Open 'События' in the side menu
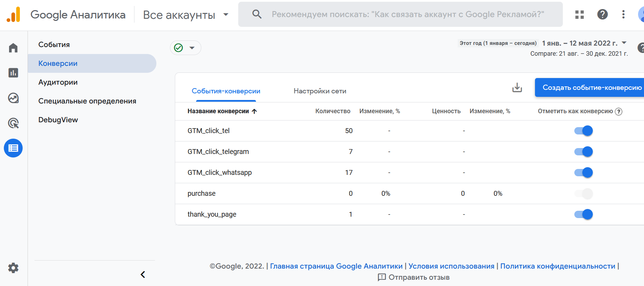Image resolution: width=644 pixels, height=286 pixels. (54, 45)
